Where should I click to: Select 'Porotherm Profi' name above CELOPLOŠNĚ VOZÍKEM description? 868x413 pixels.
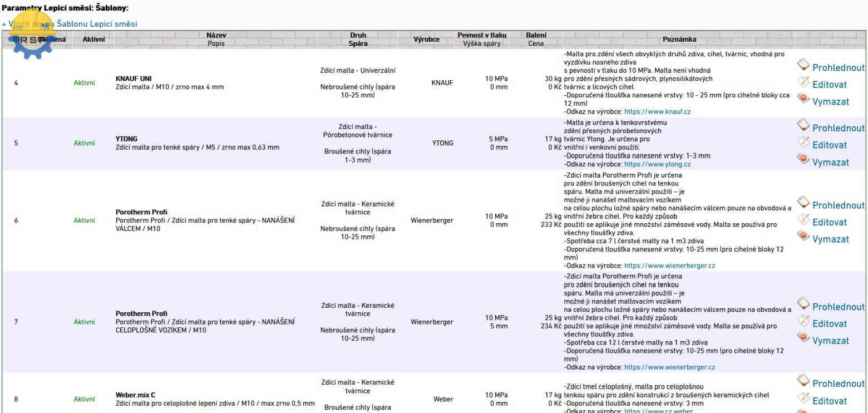point(141,313)
